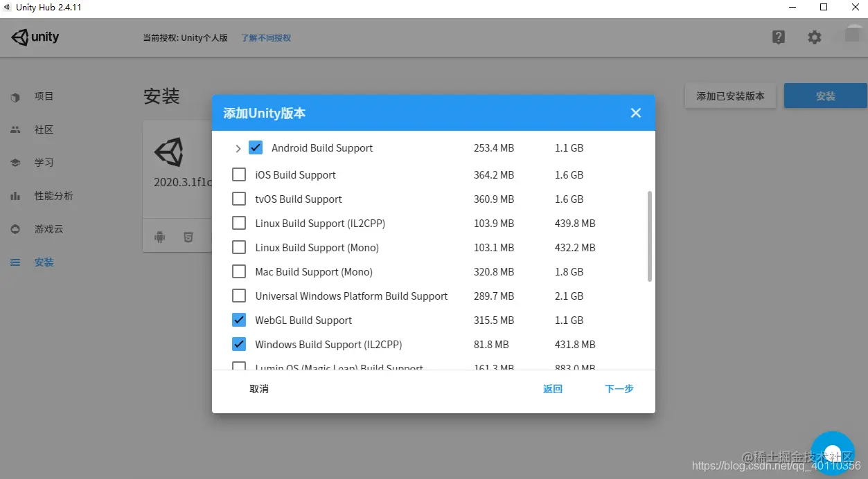The width and height of the screenshot is (868, 479).
Task: Click the 364.2 MB size for iOS
Action: [x=494, y=175]
